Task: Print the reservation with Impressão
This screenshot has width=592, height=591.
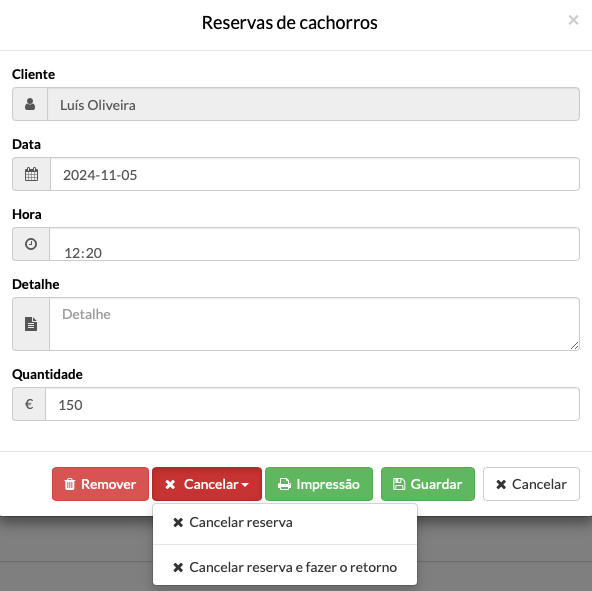Action: point(319,484)
